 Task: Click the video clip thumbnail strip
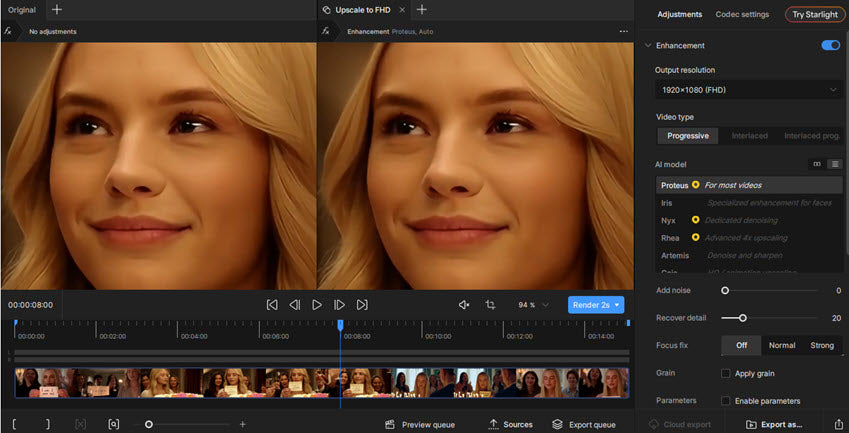tap(322, 383)
